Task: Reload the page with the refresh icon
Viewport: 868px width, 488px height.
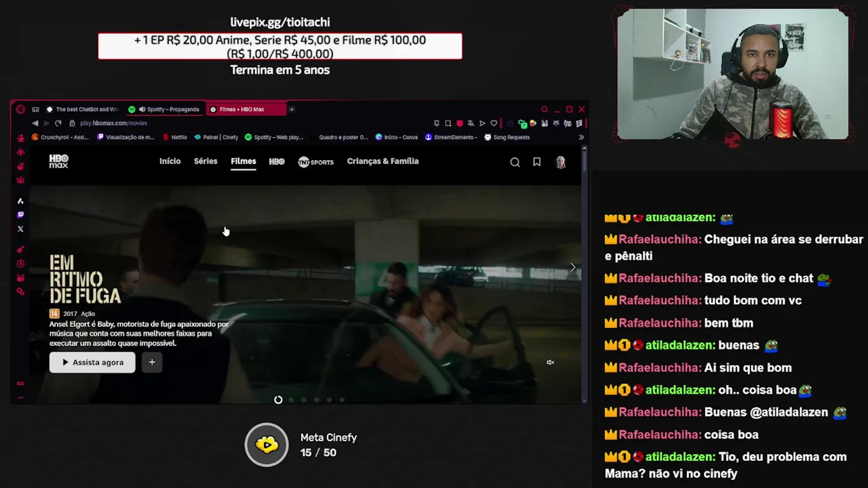Action: pyautogui.click(x=58, y=123)
